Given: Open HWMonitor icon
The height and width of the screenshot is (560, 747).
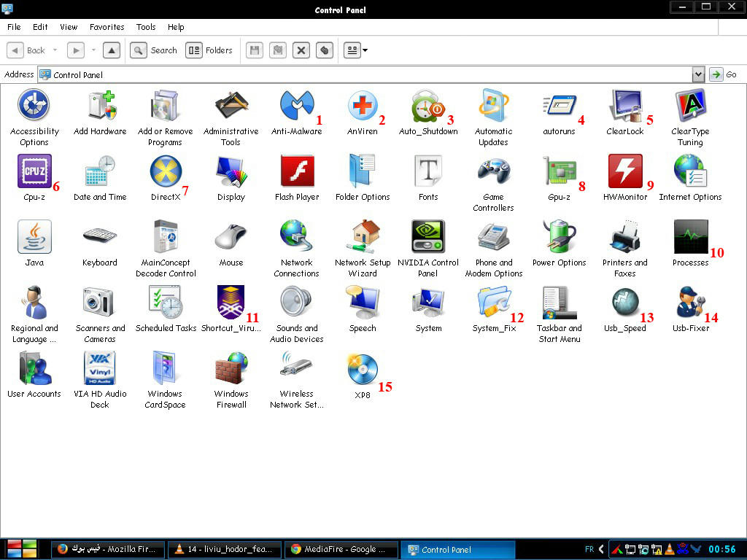Looking at the screenshot, I should pos(625,171).
